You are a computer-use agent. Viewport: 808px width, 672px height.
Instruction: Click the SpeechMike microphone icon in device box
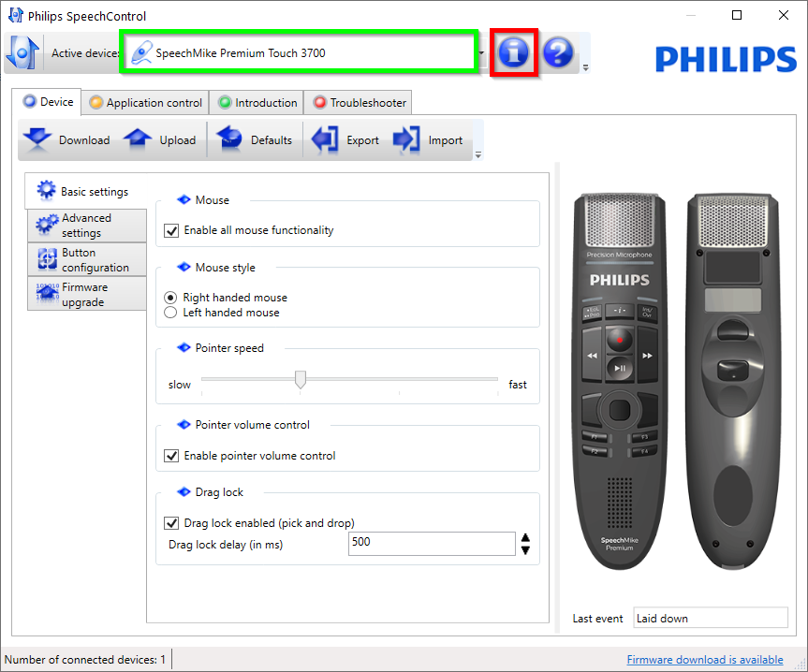(141, 52)
